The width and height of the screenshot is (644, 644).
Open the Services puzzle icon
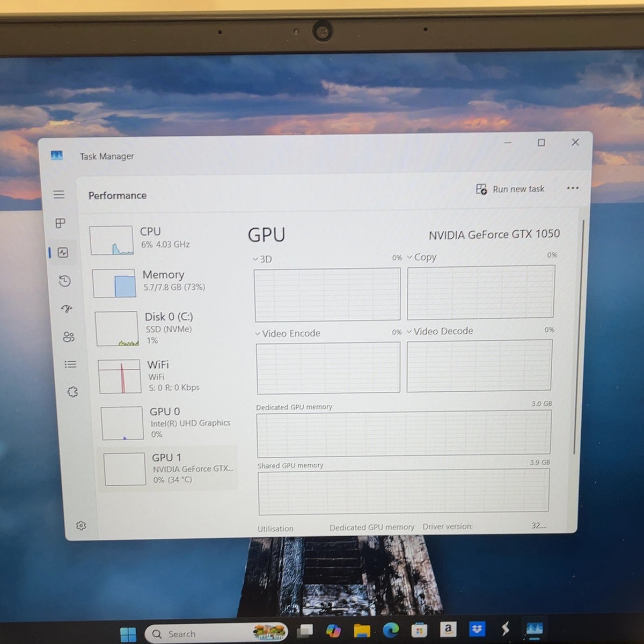72,392
